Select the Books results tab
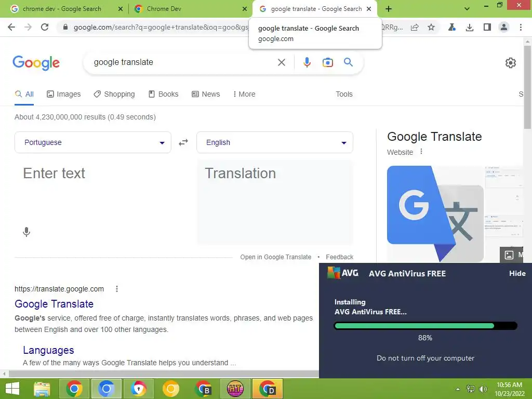 click(164, 95)
